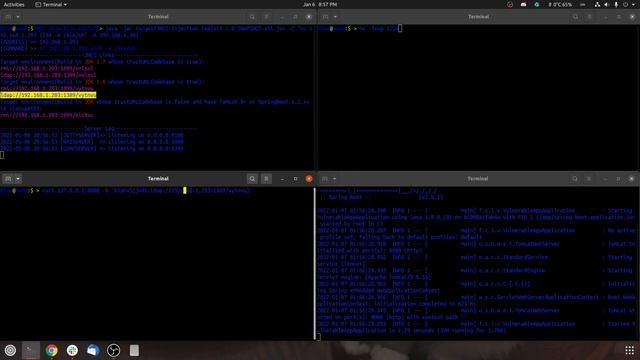The height and width of the screenshot is (360, 640).
Task: Click the LDAPSERVER listening log line
Action: [92, 149]
